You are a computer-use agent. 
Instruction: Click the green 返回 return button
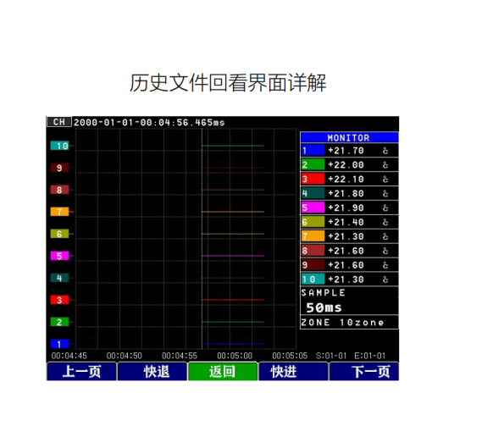point(223,372)
